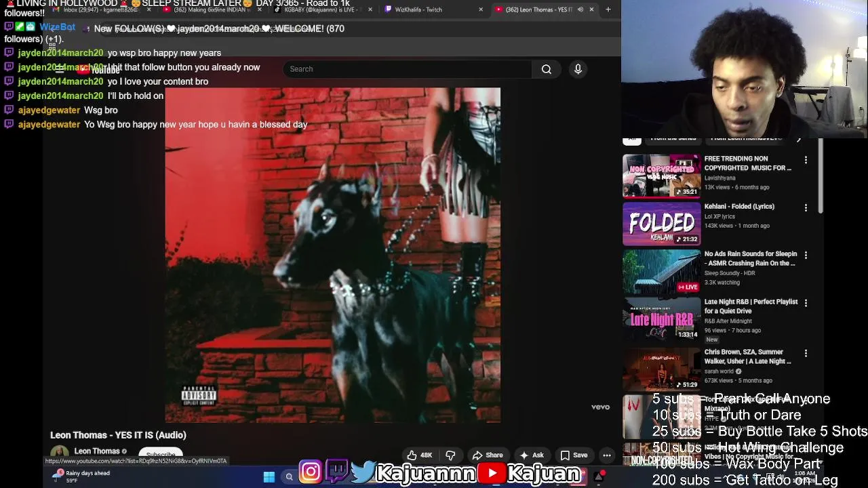Select the All filter chip
Viewport: 868px width, 488px height.
point(632,140)
